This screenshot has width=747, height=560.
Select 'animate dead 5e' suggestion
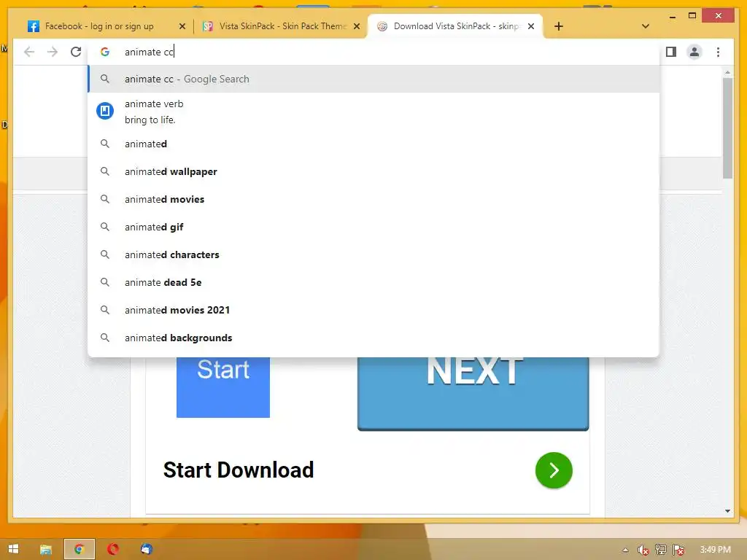[373, 282]
